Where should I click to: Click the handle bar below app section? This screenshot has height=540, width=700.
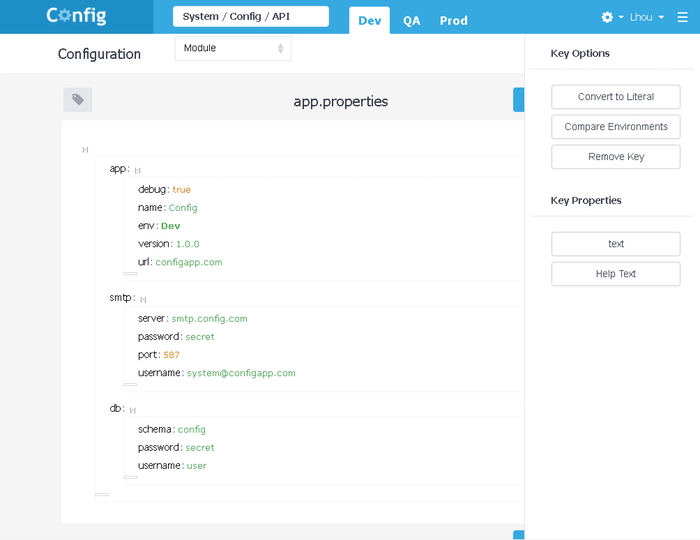130,274
